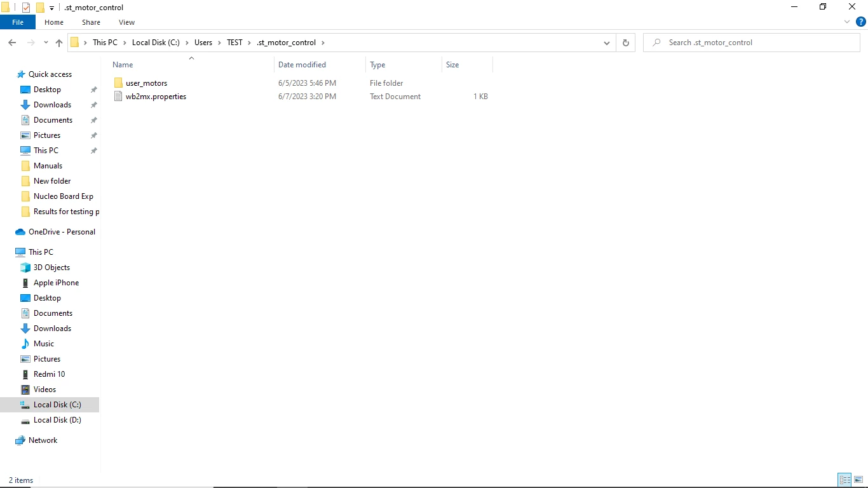Open the recent locations dropdown arrow

46,43
